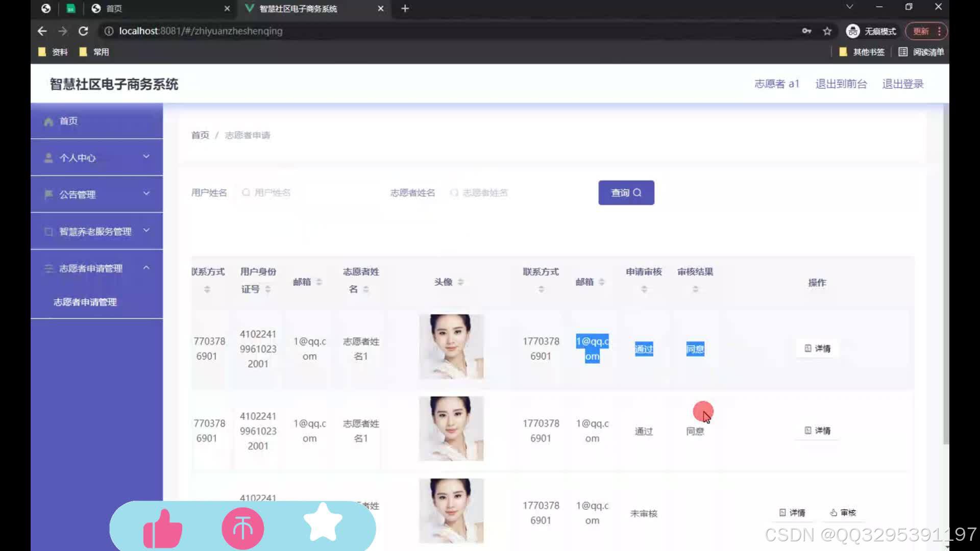Open 详情 for first row

(817, 348)
